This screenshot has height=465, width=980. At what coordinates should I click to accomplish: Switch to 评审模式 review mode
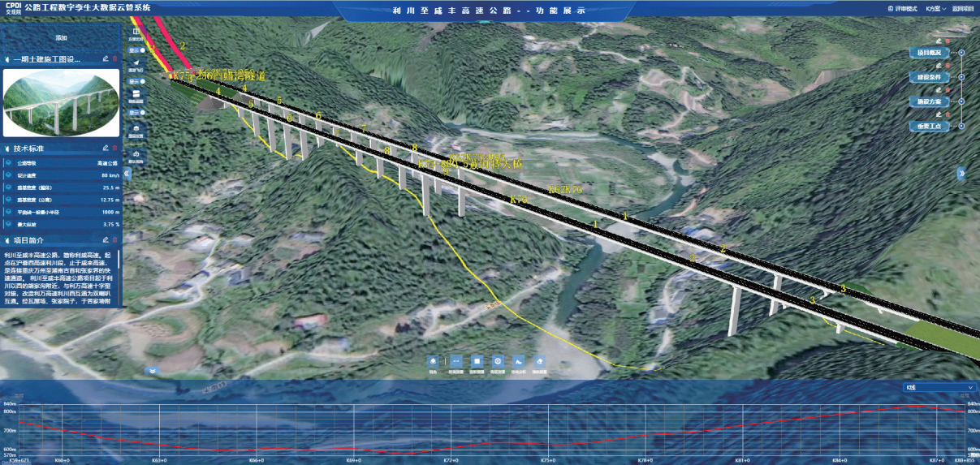click(903, 8)
